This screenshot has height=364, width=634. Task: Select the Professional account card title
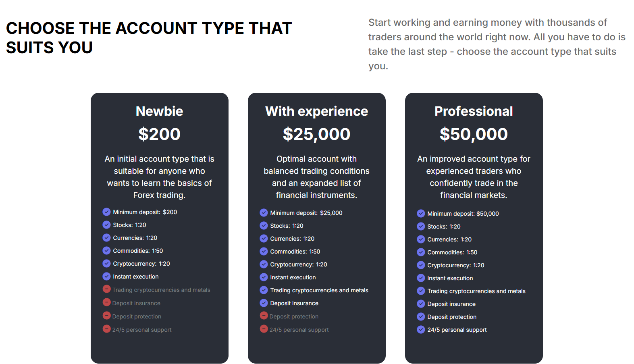click(474, 111)
